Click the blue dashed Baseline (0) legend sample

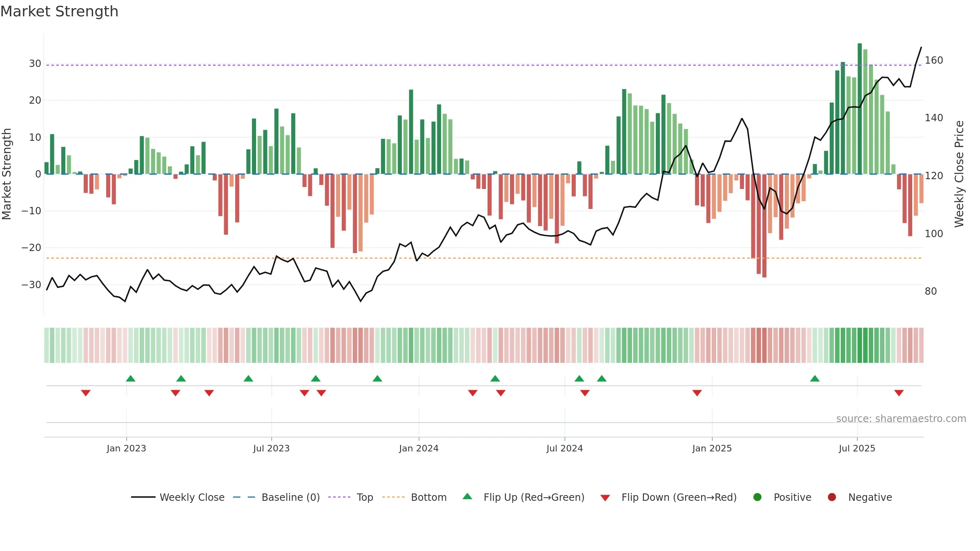tap(244, 497)
